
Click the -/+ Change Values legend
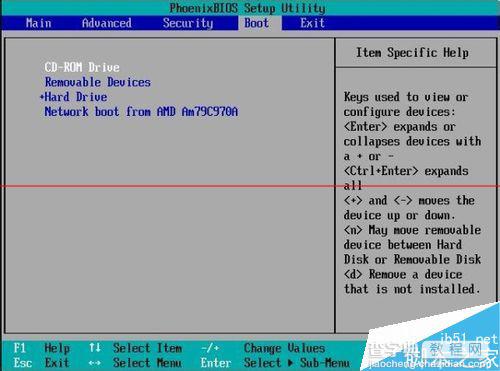[210, 348]
